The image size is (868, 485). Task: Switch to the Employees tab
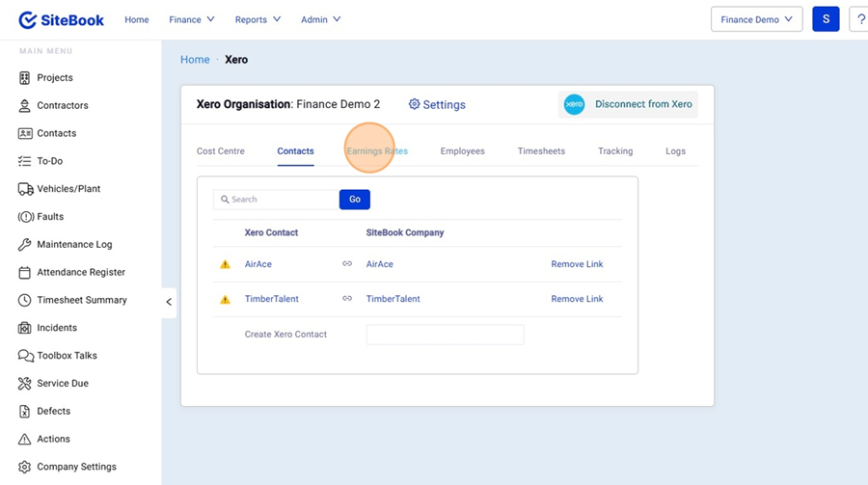pos(462,151)
